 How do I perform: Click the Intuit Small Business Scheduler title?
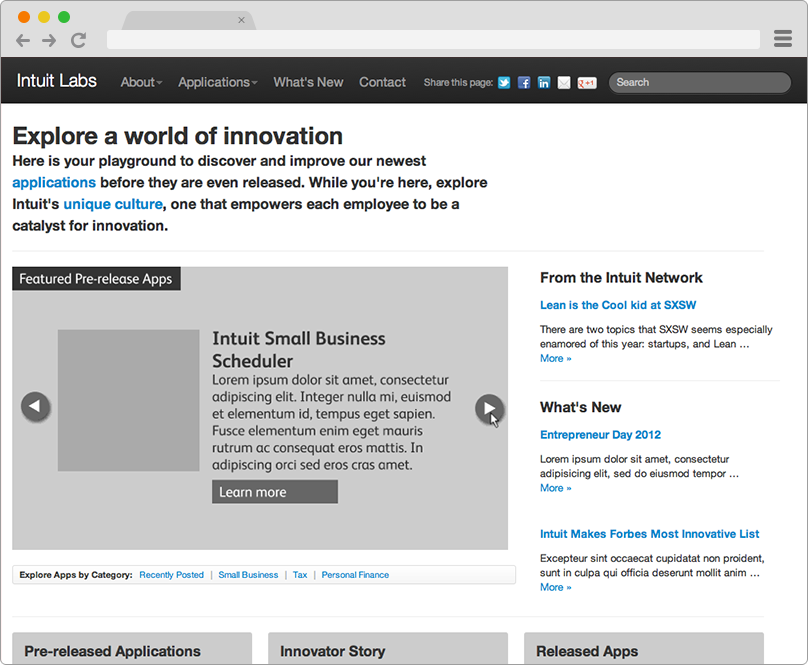coord(299,350)
